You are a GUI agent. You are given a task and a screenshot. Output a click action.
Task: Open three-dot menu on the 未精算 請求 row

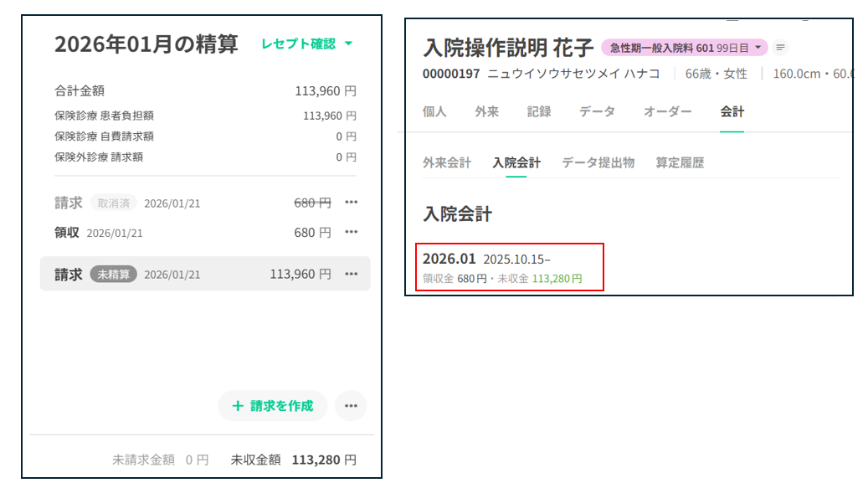351,274
